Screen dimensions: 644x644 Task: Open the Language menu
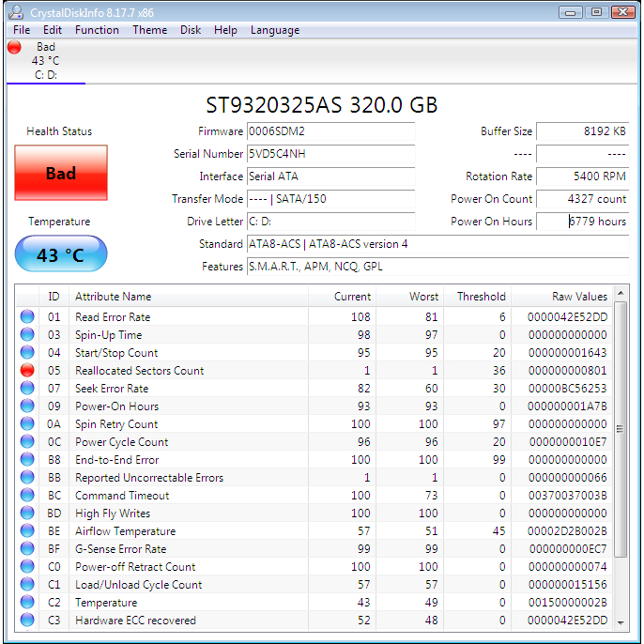[x=275, y=30]
